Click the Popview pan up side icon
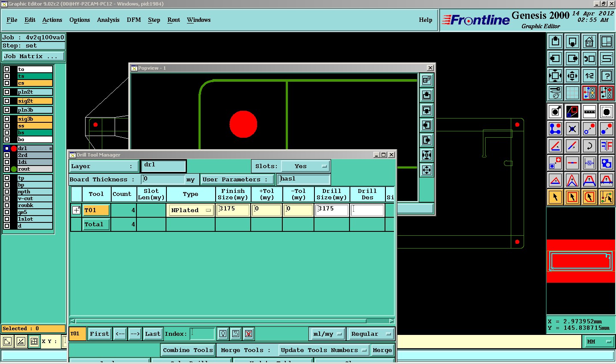 click(426, 95)
